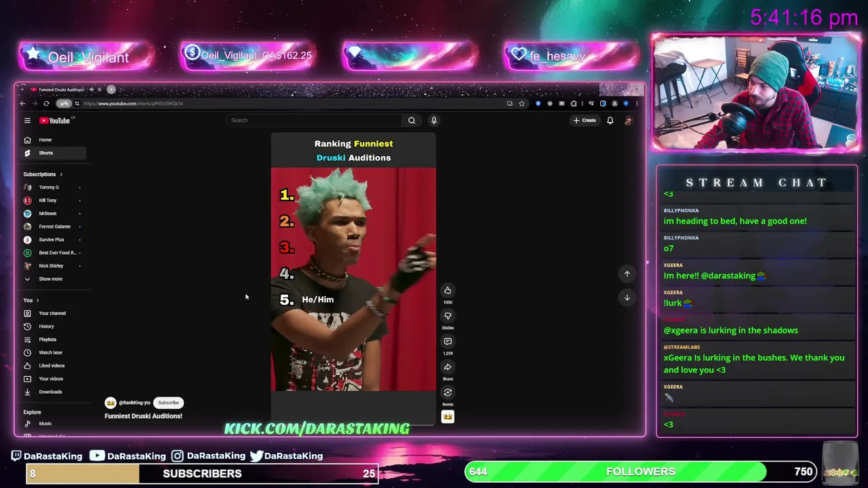Open the short's sound tile icon
This screenshot has width=868, height=488.
(448, 417)
